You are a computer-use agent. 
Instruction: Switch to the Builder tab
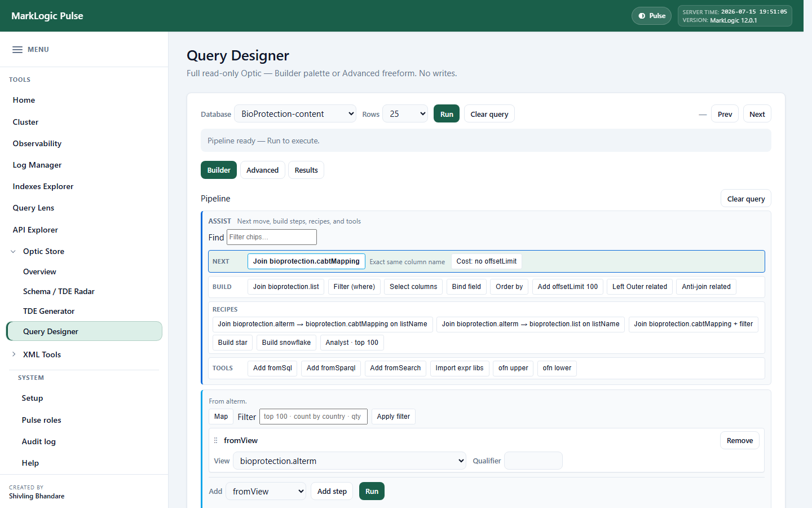(x=219, y=170)
